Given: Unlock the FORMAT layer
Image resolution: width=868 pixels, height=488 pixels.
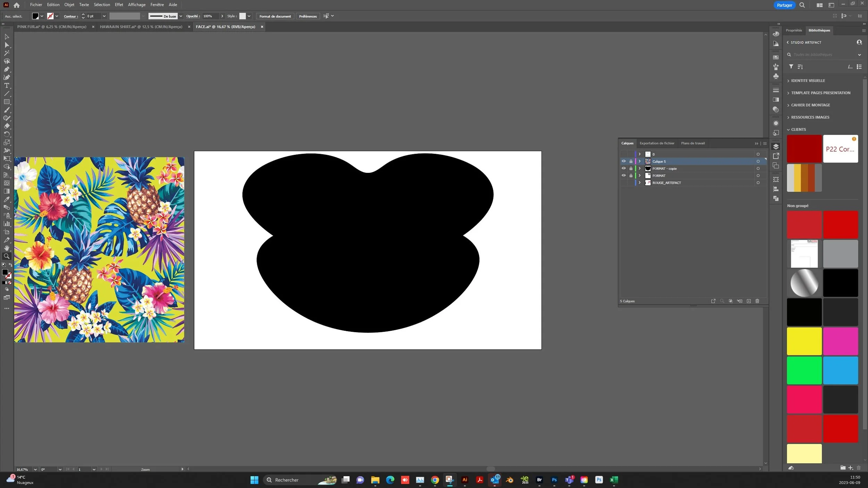Looking at the screenshot, I should tap(631, 176).
